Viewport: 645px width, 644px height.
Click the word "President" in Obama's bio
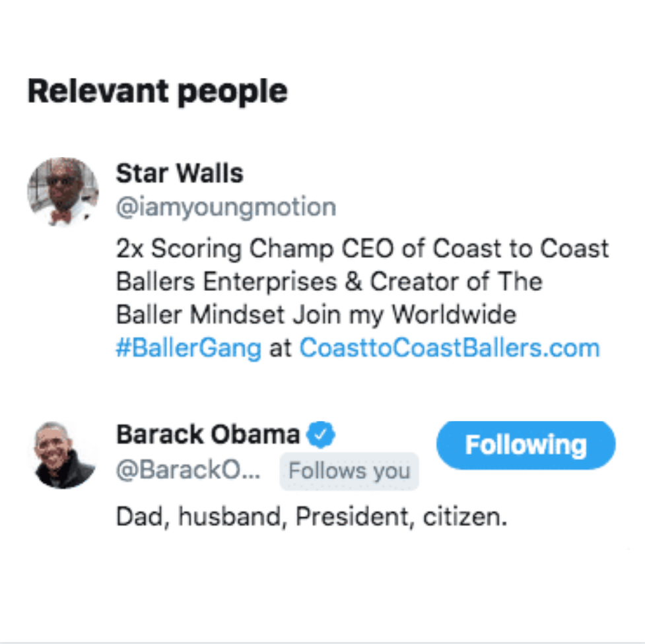[x=347, y=517]
